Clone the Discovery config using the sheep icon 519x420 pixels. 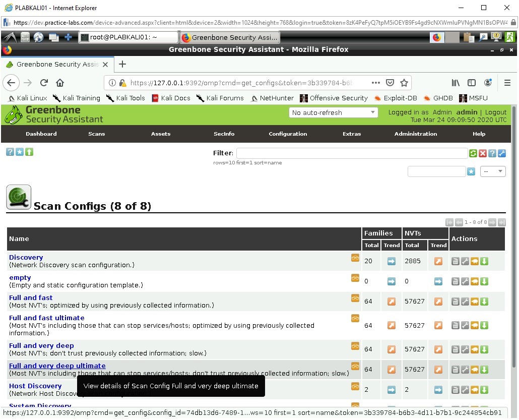(x=475, y=261)
